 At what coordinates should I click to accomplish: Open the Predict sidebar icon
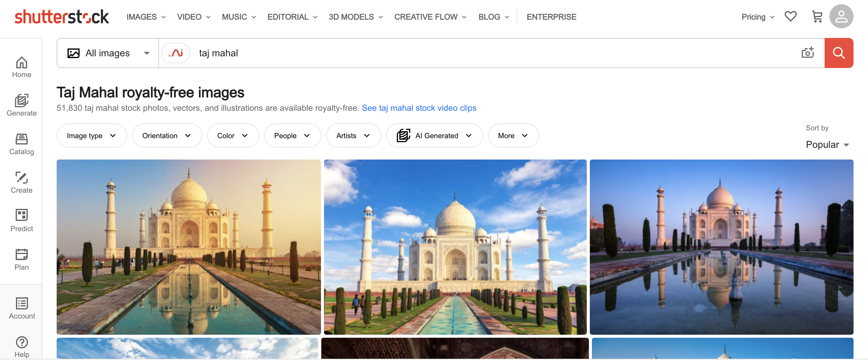coord(22,215)
